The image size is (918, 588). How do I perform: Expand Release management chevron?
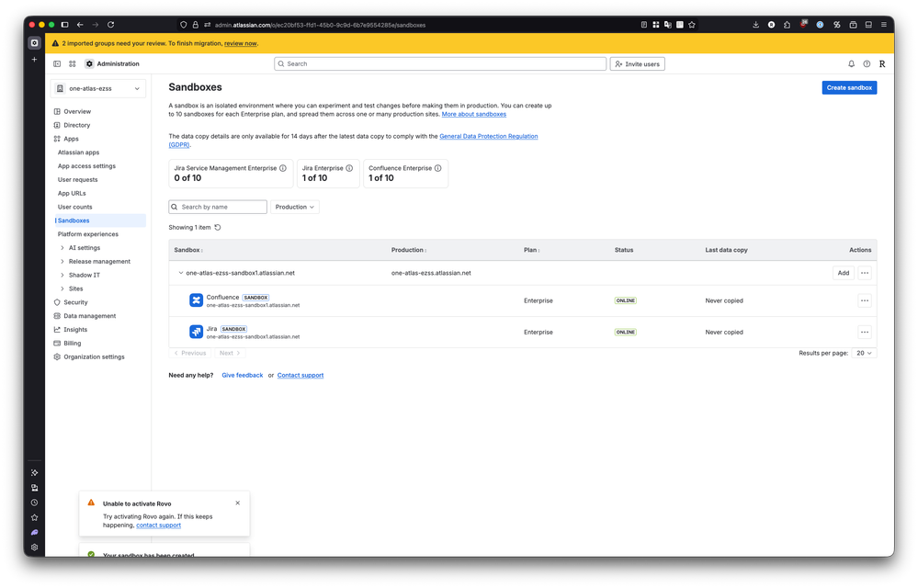point(62,262)
